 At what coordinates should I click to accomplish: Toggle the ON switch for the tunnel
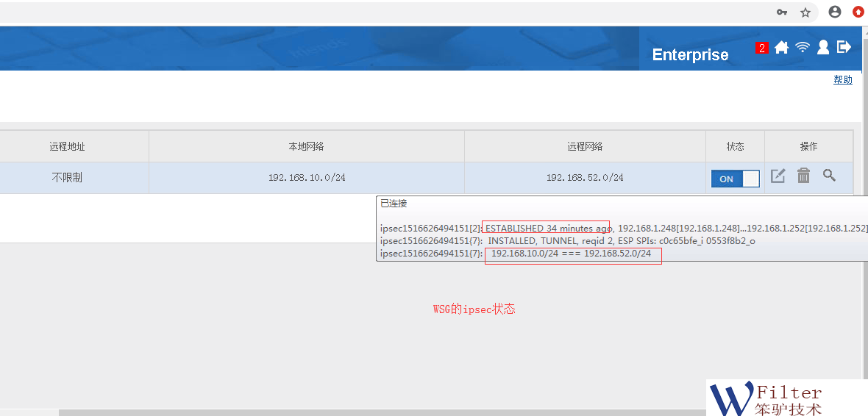(735, 179)
